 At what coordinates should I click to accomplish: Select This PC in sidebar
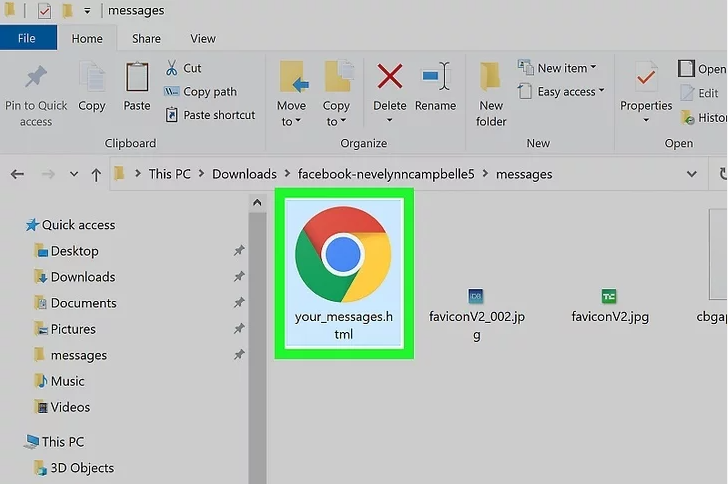(x=54, y=441)
